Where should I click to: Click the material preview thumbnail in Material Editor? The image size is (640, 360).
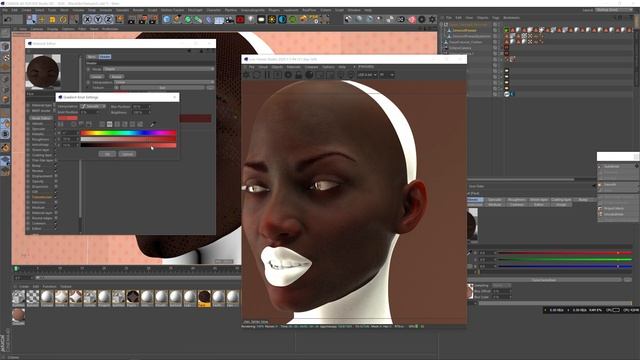tap(43, 71)
